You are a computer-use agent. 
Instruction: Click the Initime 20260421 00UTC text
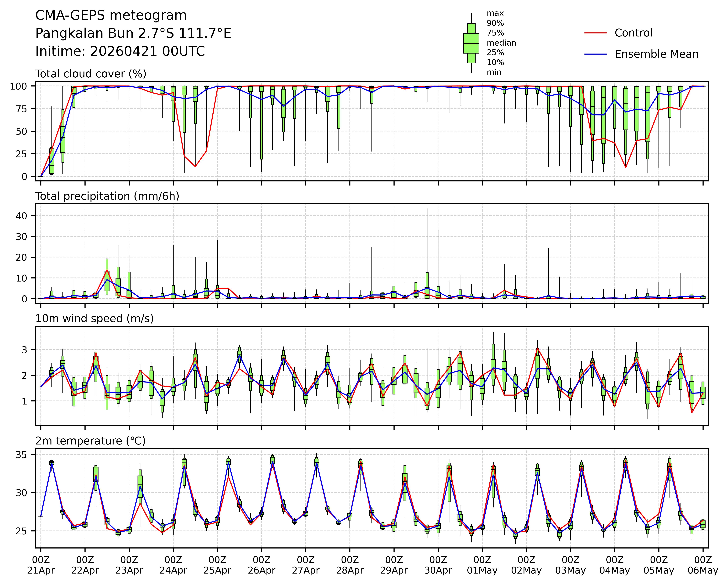120,51
